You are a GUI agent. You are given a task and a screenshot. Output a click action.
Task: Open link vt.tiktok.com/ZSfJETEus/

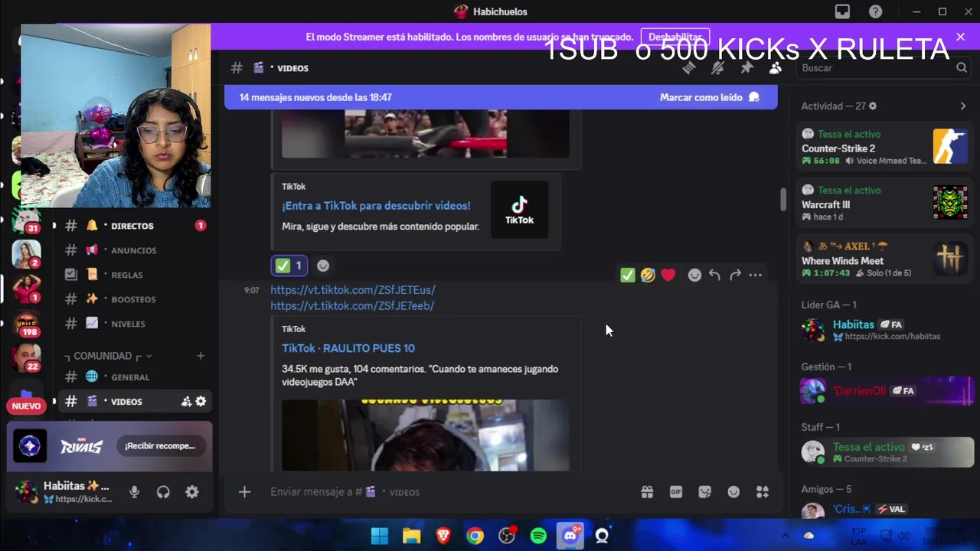(x=353, y=290)
